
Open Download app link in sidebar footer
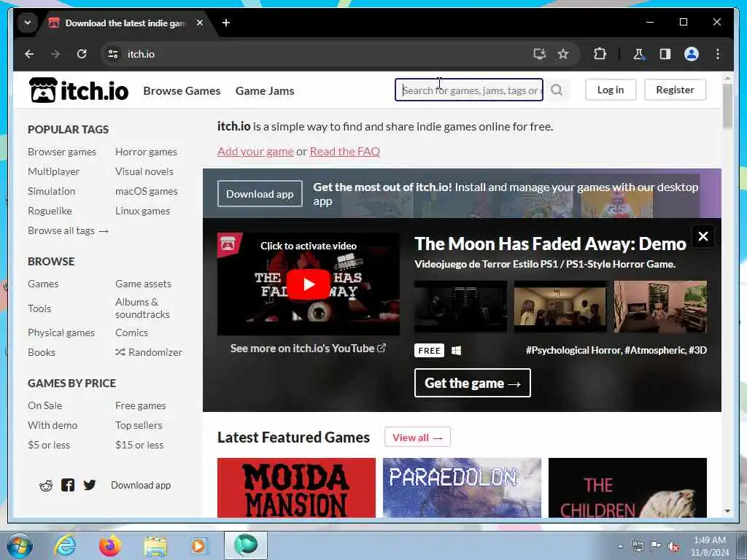point(141,485)
